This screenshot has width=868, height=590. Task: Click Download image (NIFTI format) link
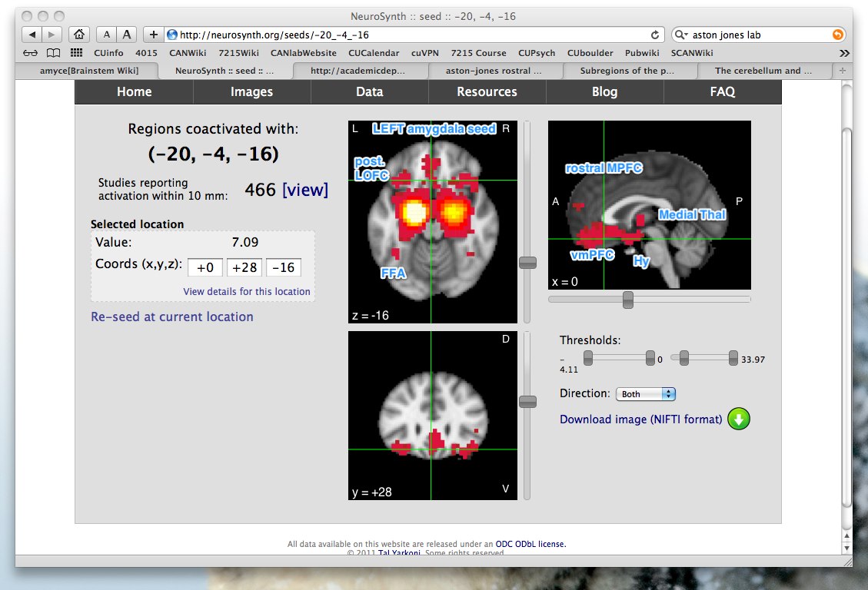point(641,419)
